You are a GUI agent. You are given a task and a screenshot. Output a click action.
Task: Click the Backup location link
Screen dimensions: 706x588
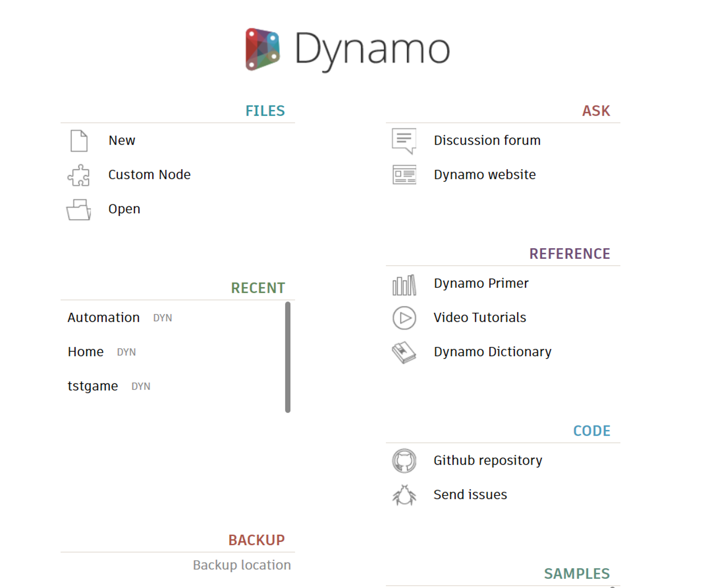pos(242,565)
